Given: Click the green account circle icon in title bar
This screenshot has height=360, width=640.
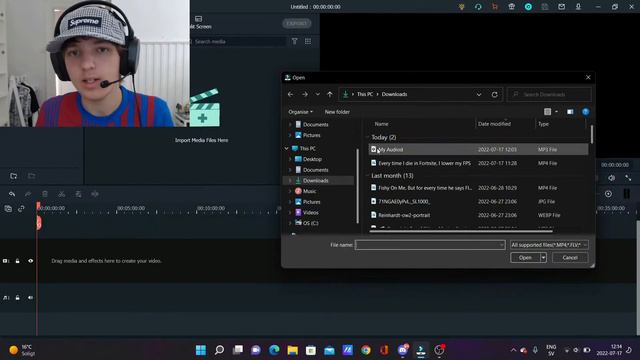Looking at the screenshot, I should [x=528, y=7].
